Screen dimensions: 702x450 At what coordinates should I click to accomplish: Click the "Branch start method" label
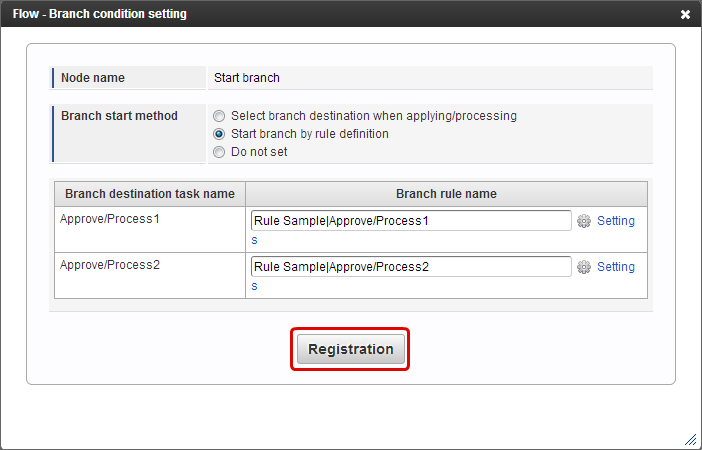(x=119, y=116)
